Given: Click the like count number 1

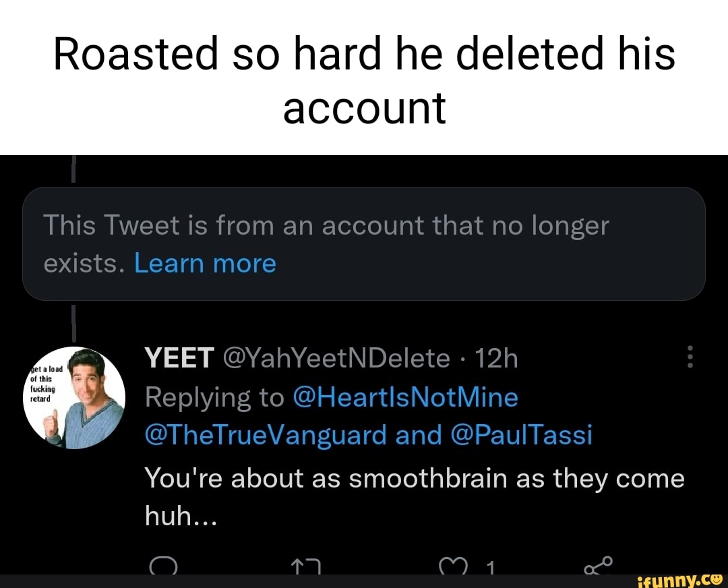Looking at the screenshot, I should pyautogui.click(x=492, y=568).
